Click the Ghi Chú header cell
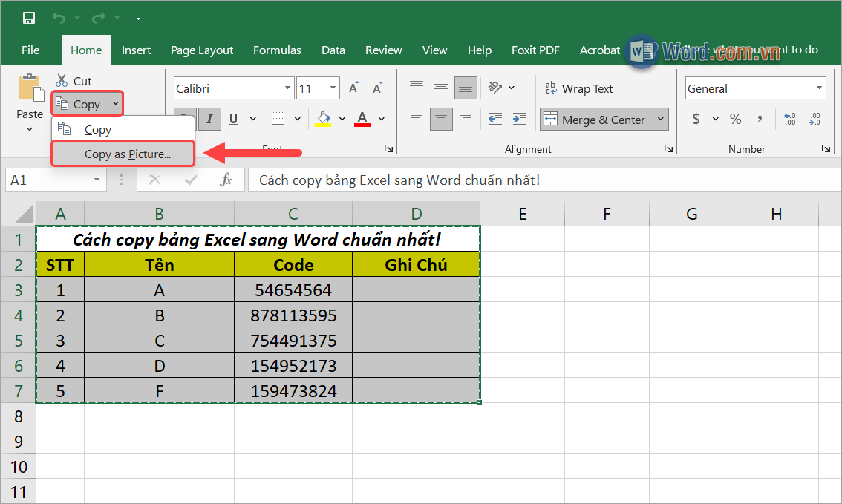This screenshot has width=842, height=504. (416, 264)
